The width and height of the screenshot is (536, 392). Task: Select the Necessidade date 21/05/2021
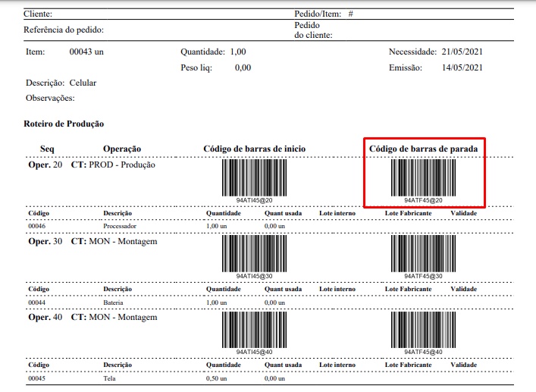pyautogui.click(x=462, y=52)
